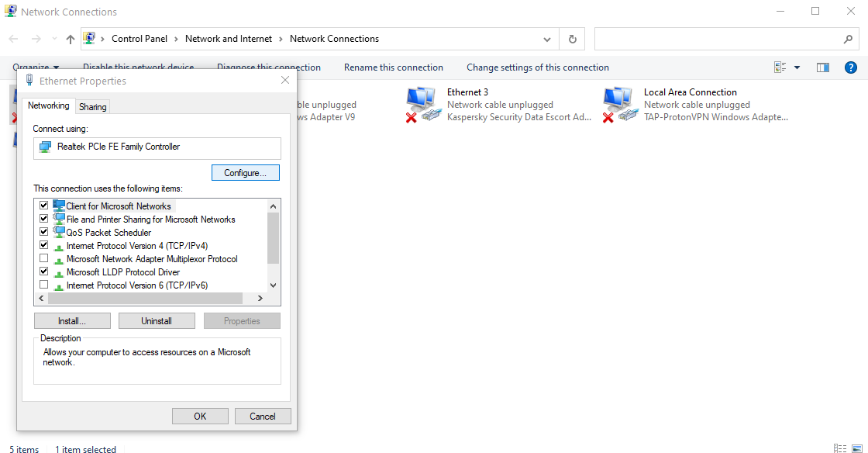This screenshot has height=453, width=868.
Task: Click the Forward navigation arrow
Action: pos(36,39)
